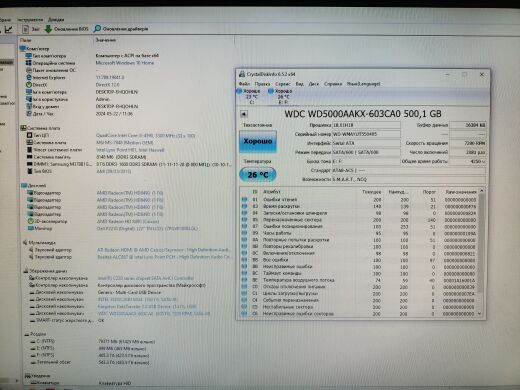Open the Інструменти menu in AIDA64
The width and height of the screenshot is (520, 390).
point(30,20)
